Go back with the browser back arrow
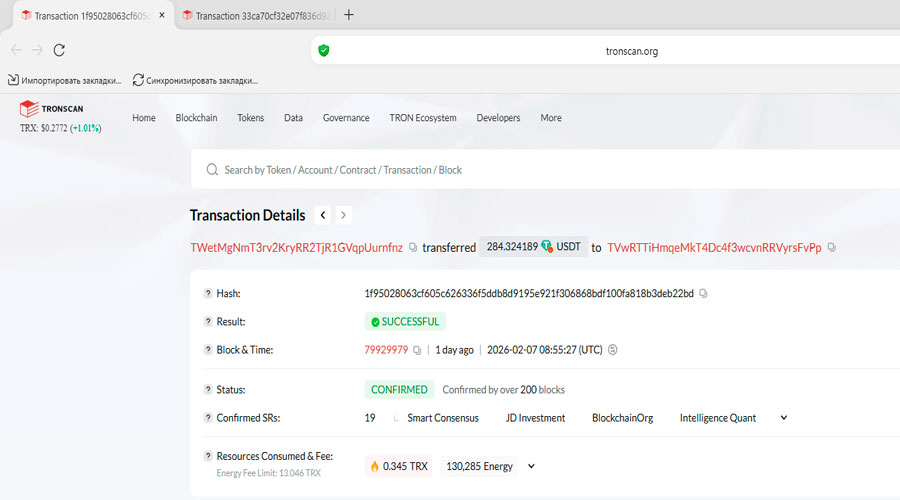The height and width of the screenshot is (500, 900). (16, 51)
